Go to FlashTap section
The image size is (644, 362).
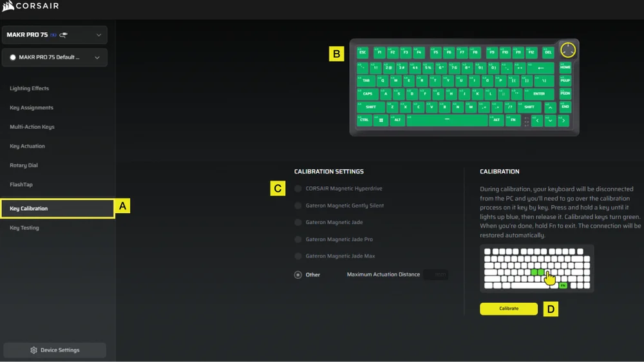21,185
